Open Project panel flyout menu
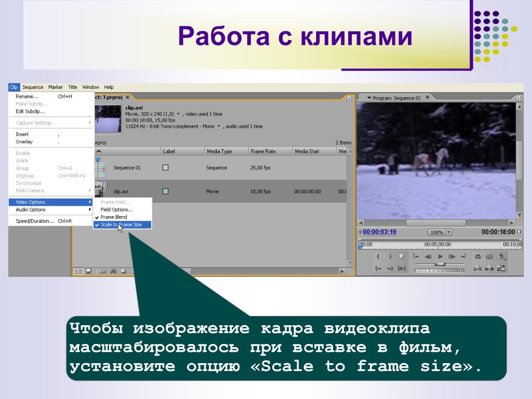This screenshot has height=399, width=532. point(349,98)
